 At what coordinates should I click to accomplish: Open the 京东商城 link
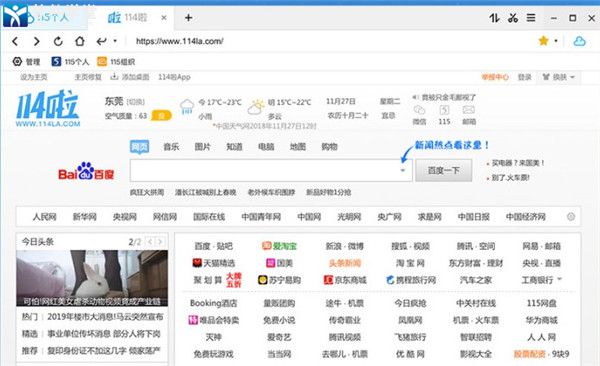click(x=345, y=280)
